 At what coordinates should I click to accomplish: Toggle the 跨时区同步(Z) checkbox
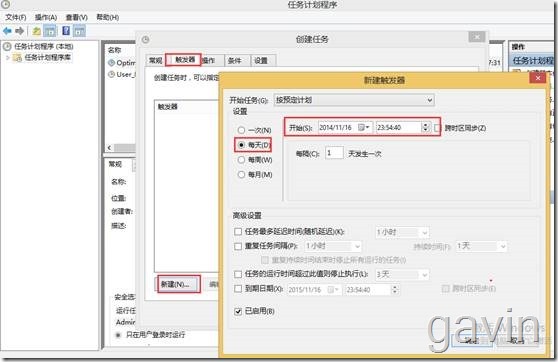tap(437, 128)
